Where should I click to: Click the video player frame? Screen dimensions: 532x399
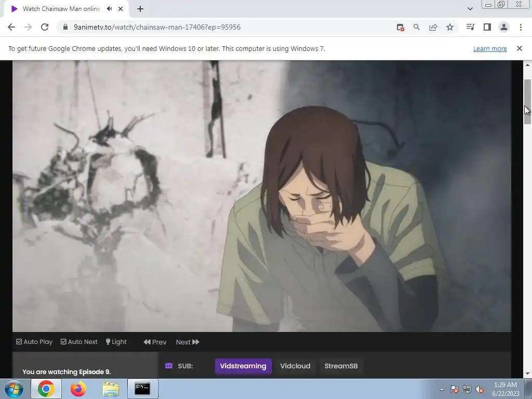pyautogui.click(x=262, y=196)
